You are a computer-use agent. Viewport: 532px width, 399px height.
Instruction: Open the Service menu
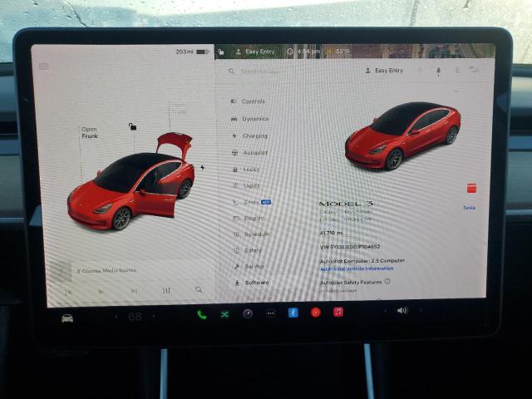tap(249, 266)
